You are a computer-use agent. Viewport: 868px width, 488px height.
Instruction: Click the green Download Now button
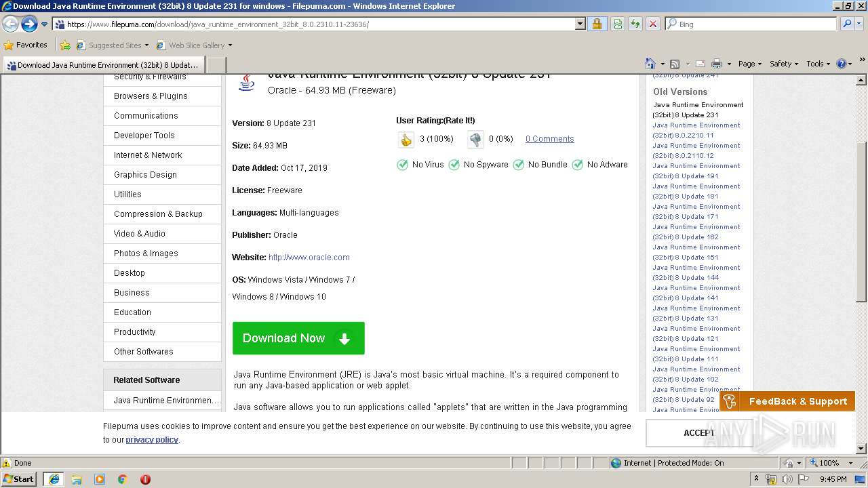pos(298,338)
